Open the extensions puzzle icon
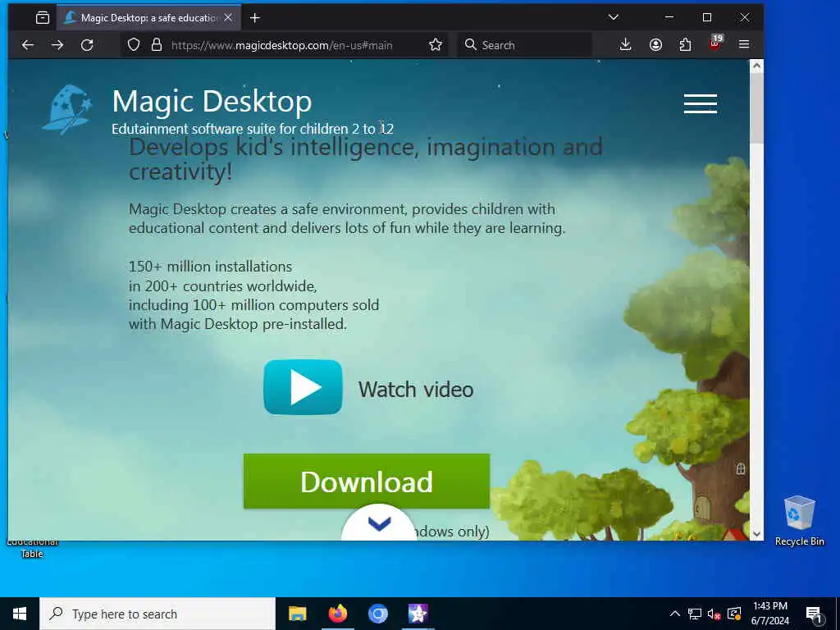The image size is (840, 630). coord(685,45)
